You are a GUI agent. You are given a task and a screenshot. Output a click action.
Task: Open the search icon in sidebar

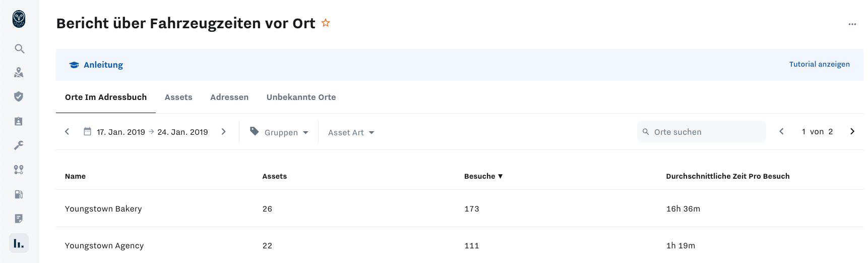tap(19, 48)
